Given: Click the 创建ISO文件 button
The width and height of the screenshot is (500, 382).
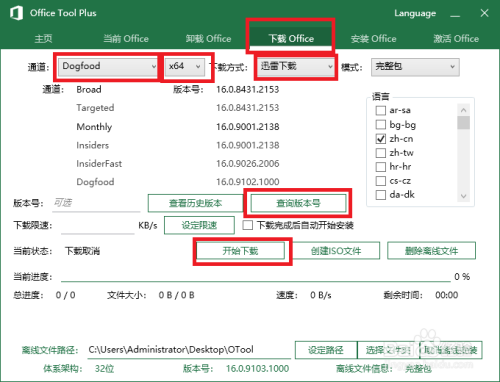Looking at the screenshot, I should pos(336,251).
